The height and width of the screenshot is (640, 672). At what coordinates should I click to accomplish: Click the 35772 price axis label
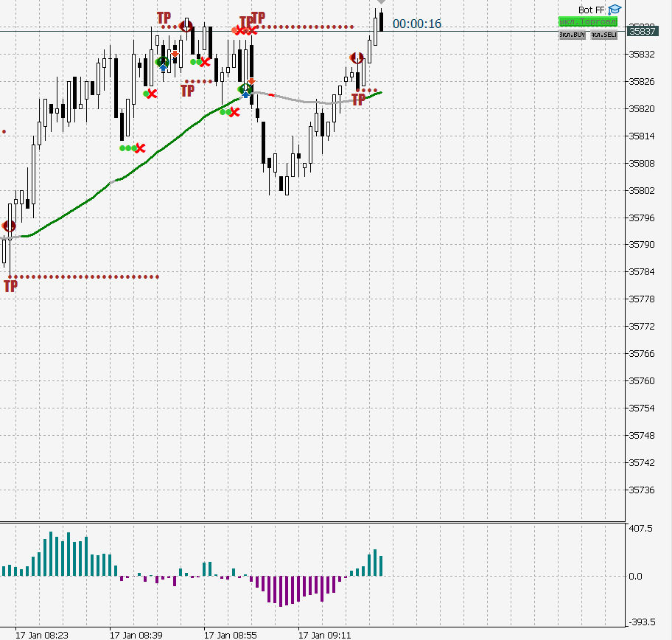642,327
